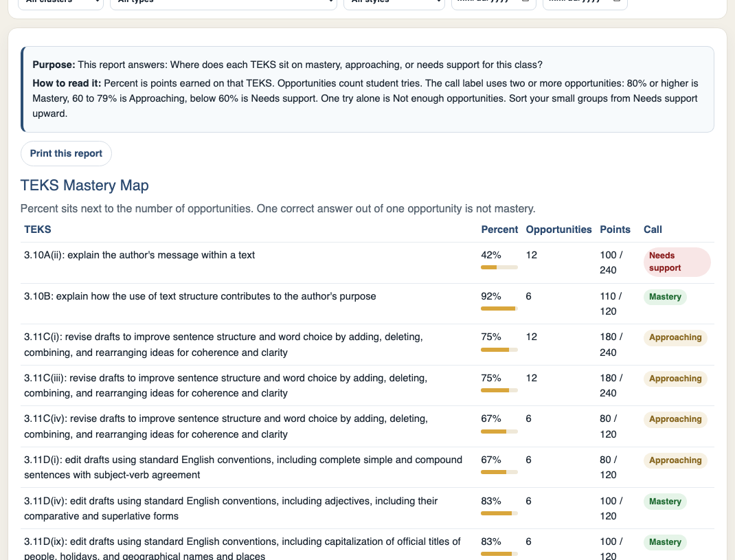This screenshot has width=735, height=560.
Task: Select the Needs support badge
Action: tap(677, 262)
